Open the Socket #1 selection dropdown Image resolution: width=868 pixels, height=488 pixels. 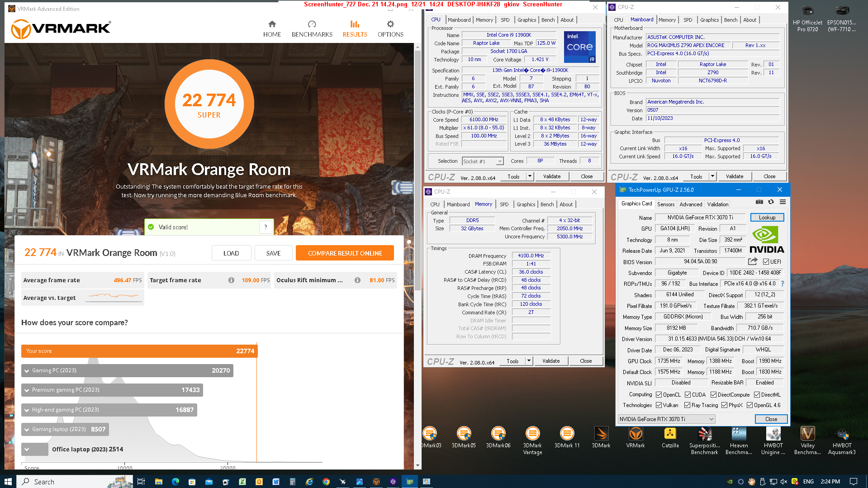(x=483, y=161)
